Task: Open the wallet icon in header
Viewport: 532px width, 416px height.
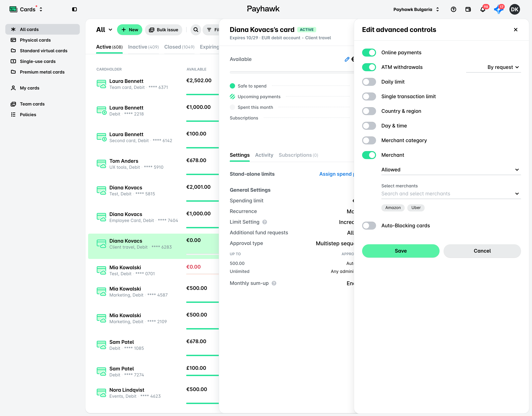Action: 468,9
